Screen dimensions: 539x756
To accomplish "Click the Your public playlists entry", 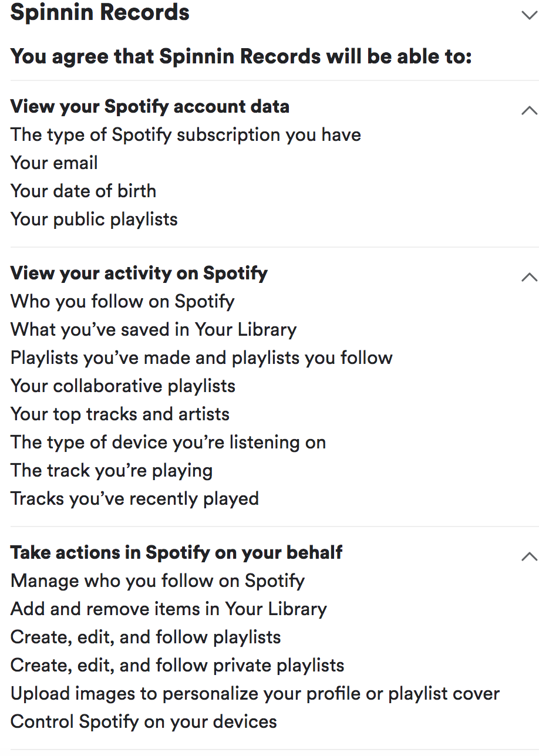I will click(94, 219).
